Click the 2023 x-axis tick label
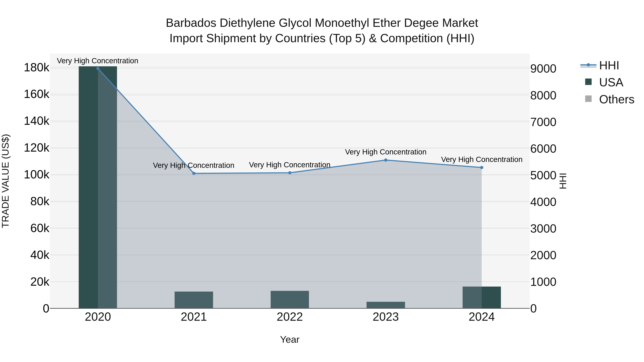 386,317
